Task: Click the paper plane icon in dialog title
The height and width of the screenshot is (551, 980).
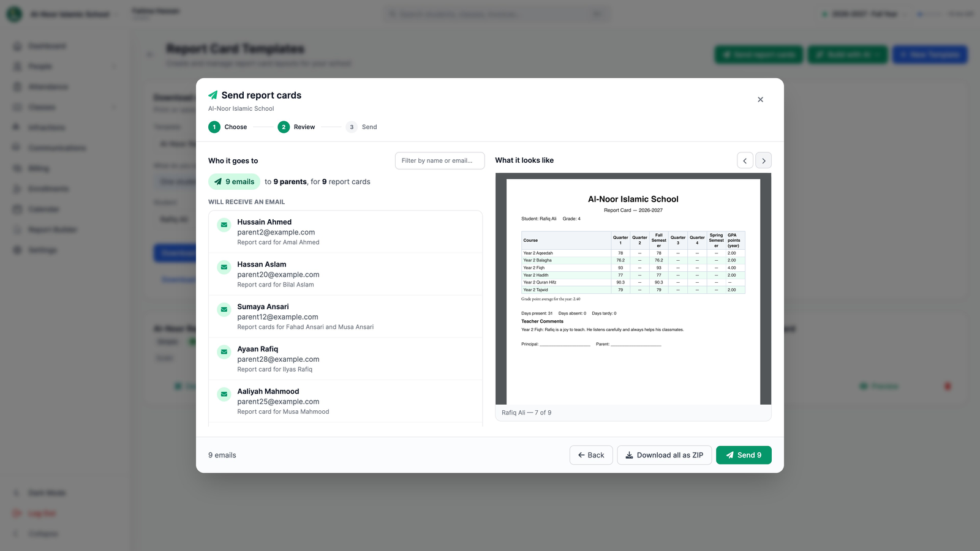Action: pyautogui.click(x=213, y=95)
